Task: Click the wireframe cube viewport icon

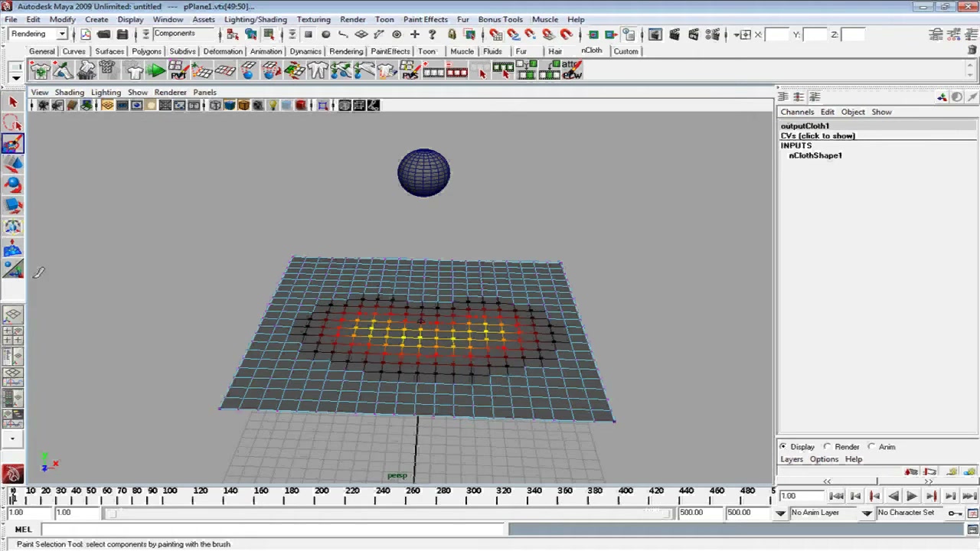Action: tap(215, 106)
